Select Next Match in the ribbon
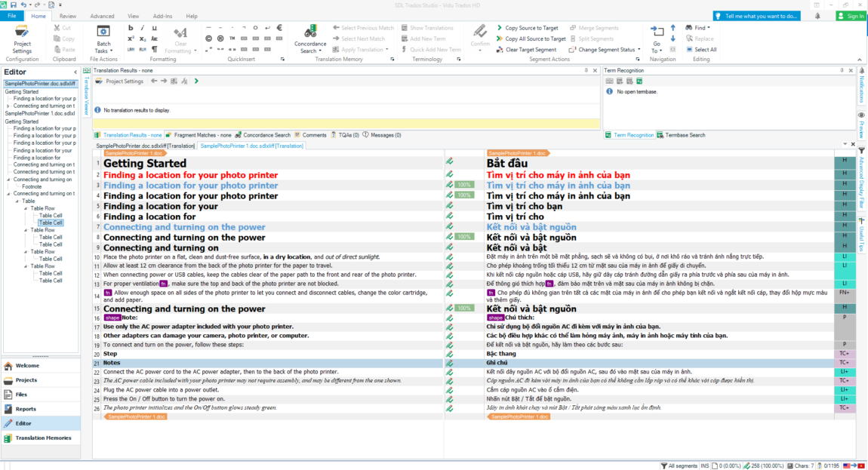 pos(359,38)
